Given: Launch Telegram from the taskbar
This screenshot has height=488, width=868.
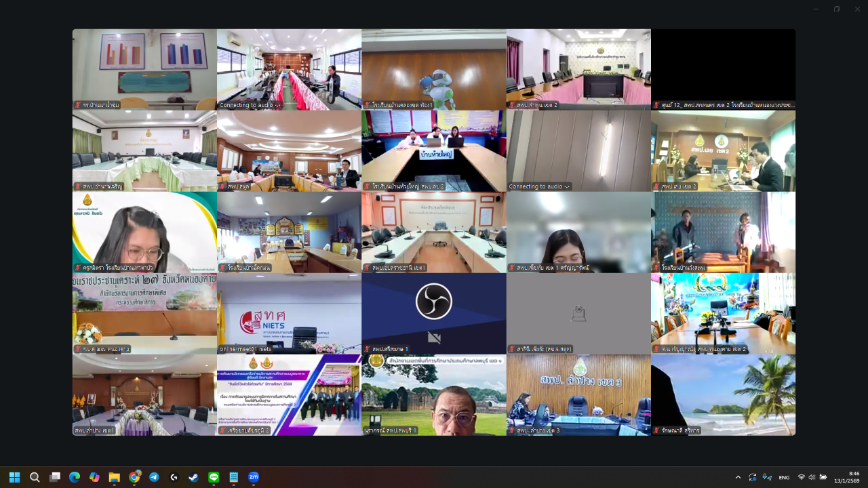Looking at the screenshot, I should point(154,477).
